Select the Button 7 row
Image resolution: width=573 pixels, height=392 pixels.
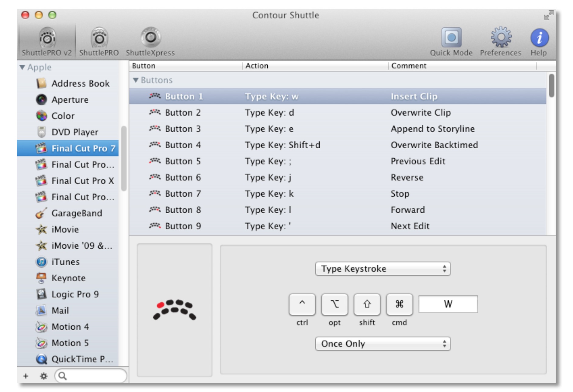coord(338,194)
